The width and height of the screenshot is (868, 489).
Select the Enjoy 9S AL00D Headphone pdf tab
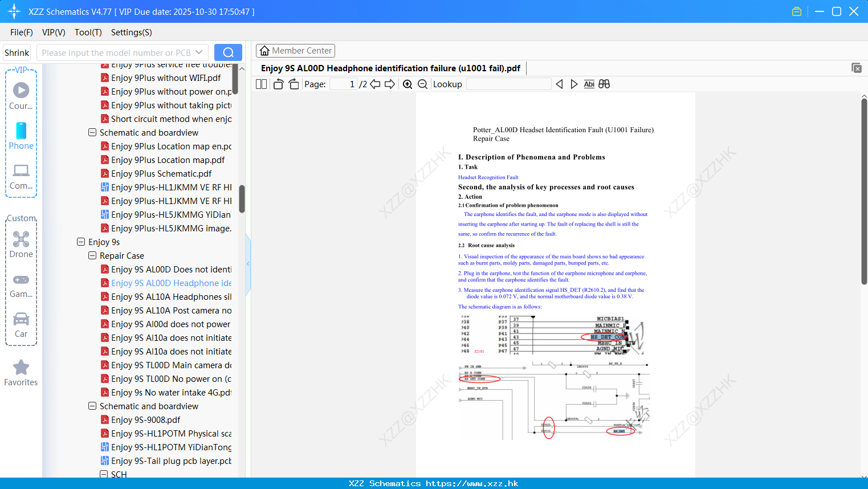click(x=390, y=68)
